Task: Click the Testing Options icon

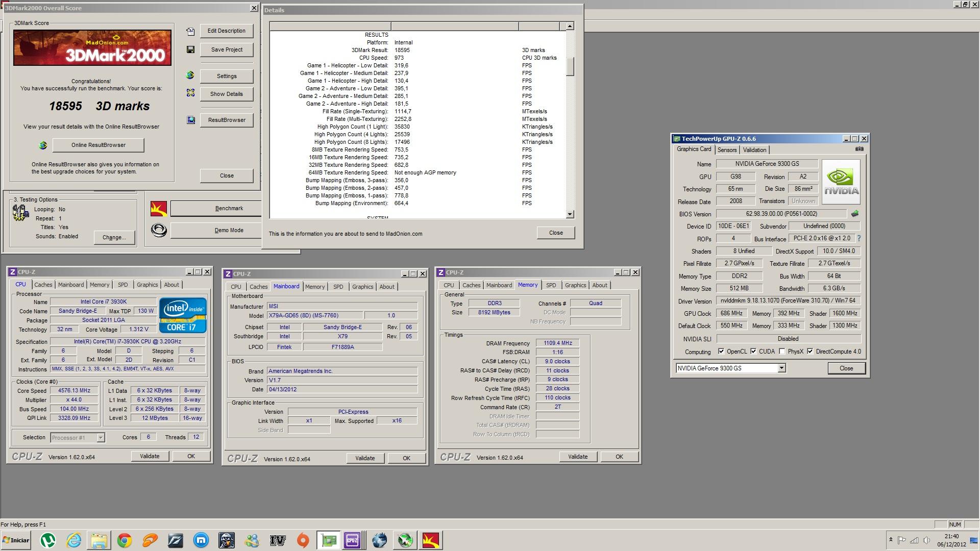Action: [x=21, y=212]
